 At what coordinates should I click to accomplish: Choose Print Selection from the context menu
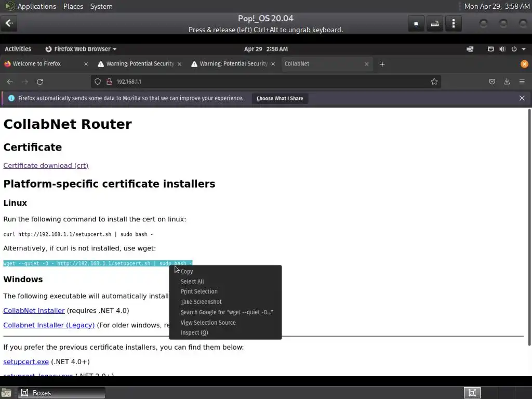coord(225,291)
